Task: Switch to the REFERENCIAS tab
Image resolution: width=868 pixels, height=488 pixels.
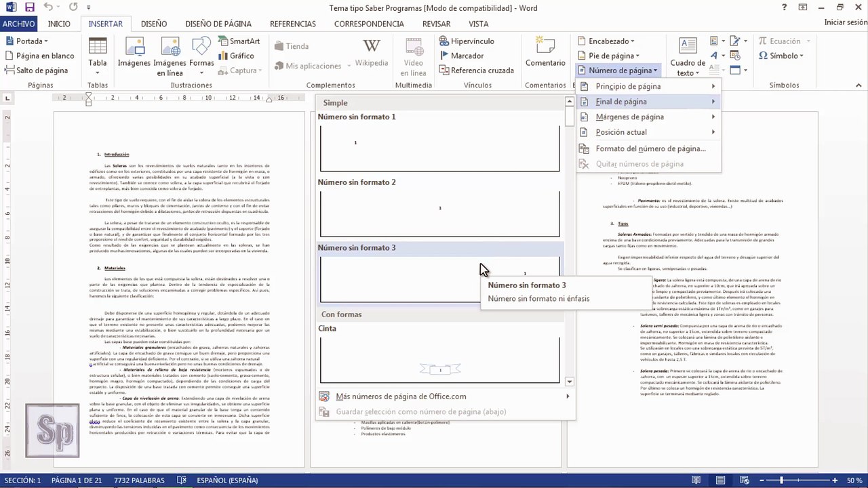Action: pyautogui.click(x=293, y=24)
